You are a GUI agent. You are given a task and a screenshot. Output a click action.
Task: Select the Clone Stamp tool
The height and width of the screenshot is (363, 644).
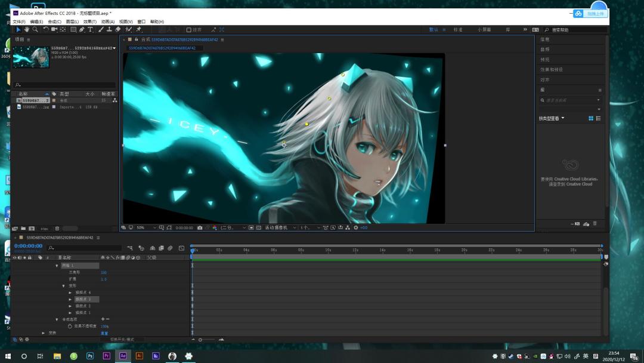[109, 30]
